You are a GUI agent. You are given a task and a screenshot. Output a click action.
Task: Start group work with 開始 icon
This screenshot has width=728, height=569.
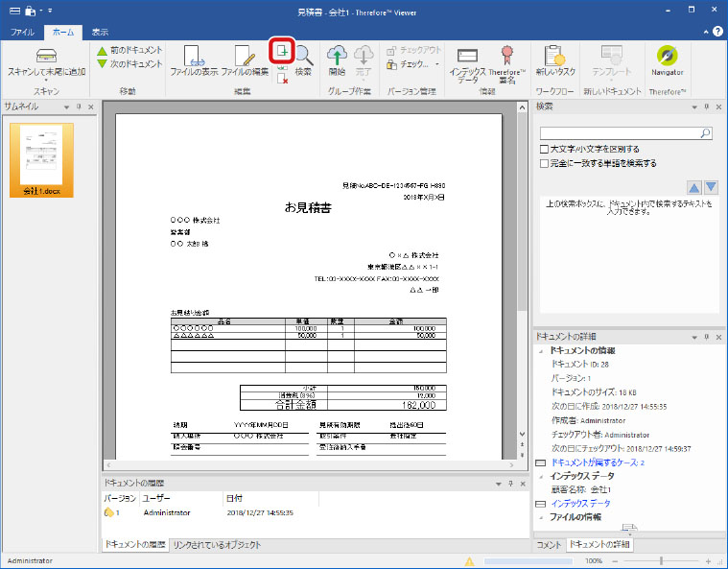337,60
